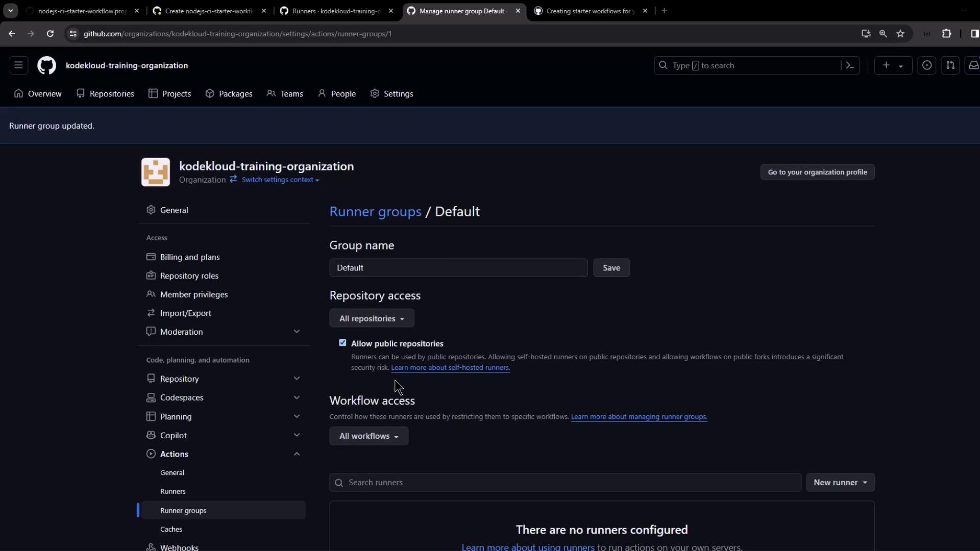Expand the Codespaces sidebar section
Screen dimensions: 980x551
[297, 397]
